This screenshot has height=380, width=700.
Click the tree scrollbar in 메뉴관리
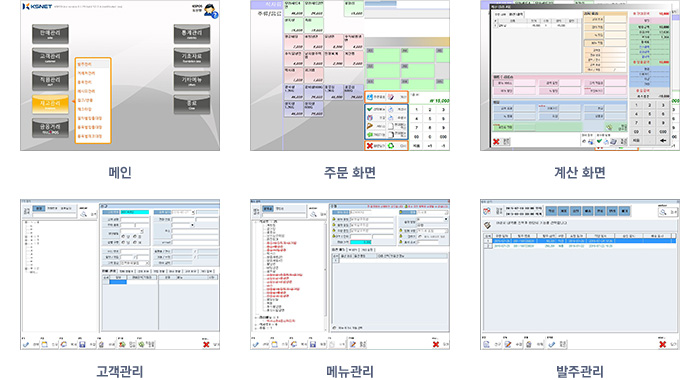tap(326, 275)
